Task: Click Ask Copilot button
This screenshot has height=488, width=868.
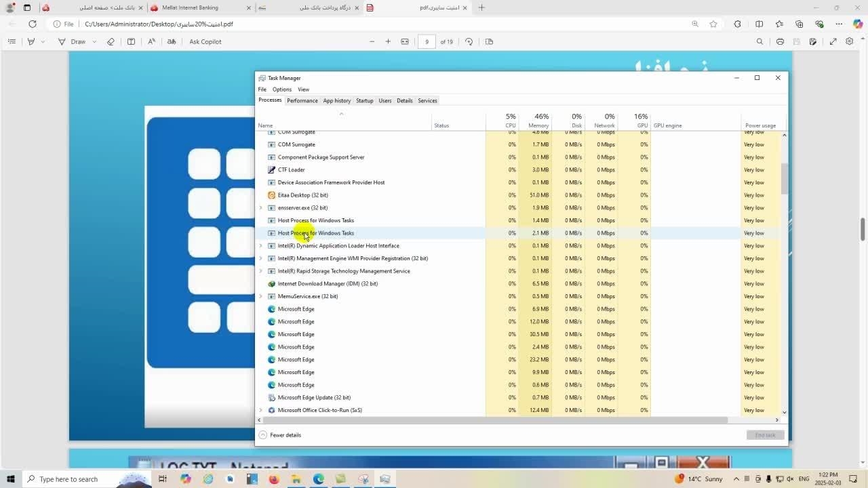Action: (x=205, y=42)
